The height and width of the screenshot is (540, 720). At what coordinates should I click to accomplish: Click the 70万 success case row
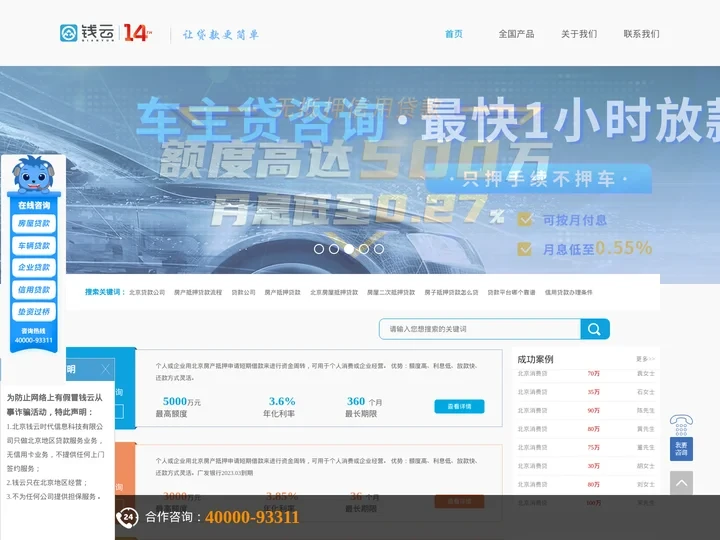pos(586,374)
